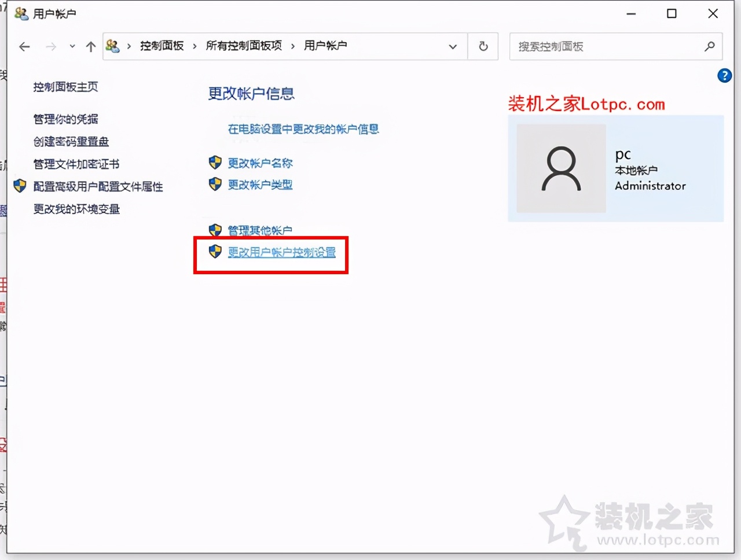Click the search magnifier icon
Viewport: 741px width, 560px height.
(x=710, y=47)
